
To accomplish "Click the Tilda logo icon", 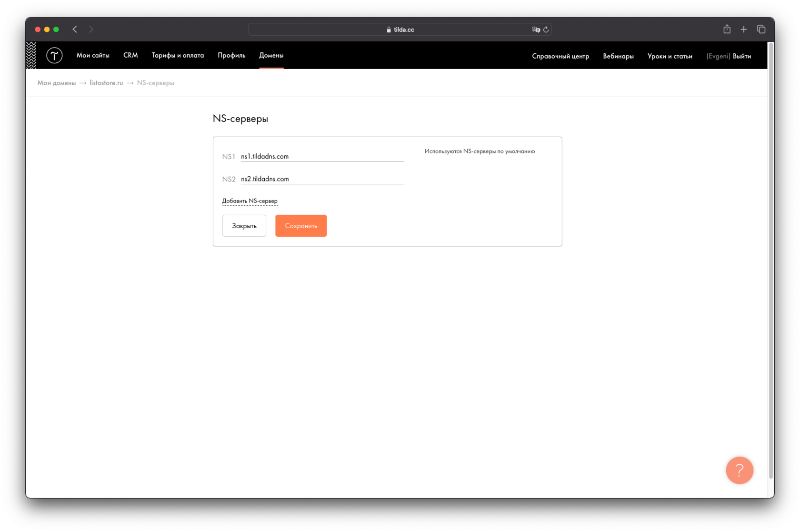I will coord(54,55).
